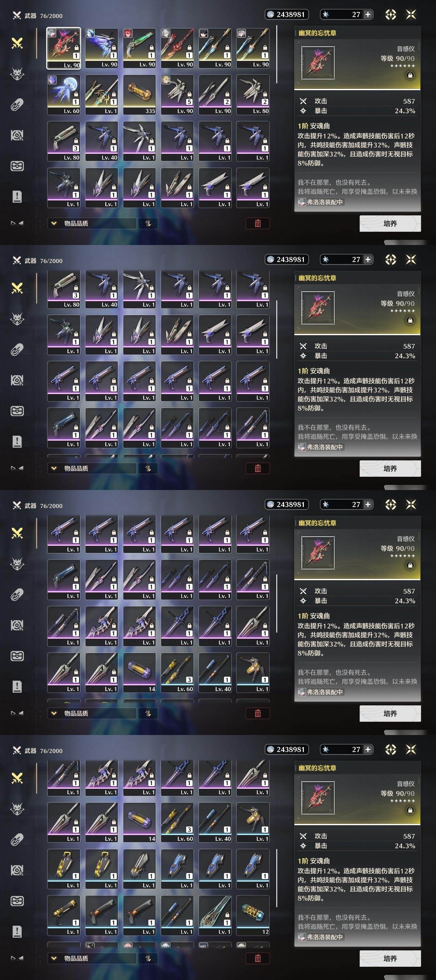Select the highlighted red Lv. 90 rectifier weapon

pos(64,48)
